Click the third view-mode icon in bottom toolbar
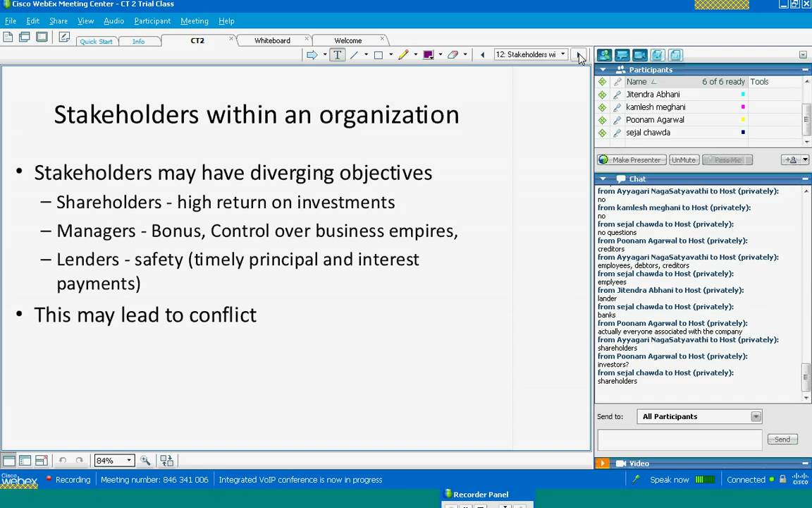The image size is (812, 508). tap(42, 460)
